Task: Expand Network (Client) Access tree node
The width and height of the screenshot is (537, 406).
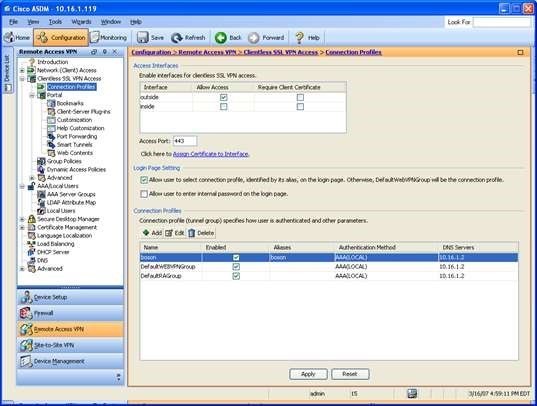Action: [x=22, y=70]
